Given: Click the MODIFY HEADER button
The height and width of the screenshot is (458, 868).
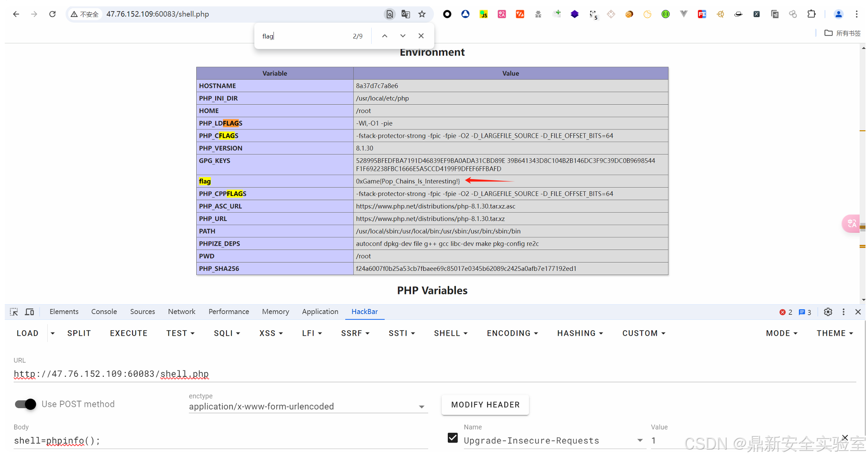Looking at the screenshot, I should tap(485, 405).
